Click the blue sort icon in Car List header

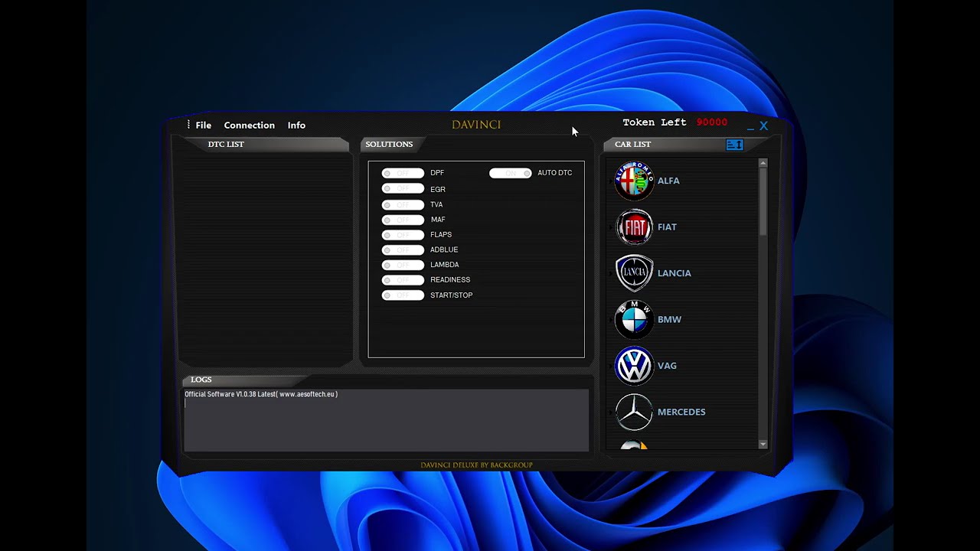[x=734, y=145]
